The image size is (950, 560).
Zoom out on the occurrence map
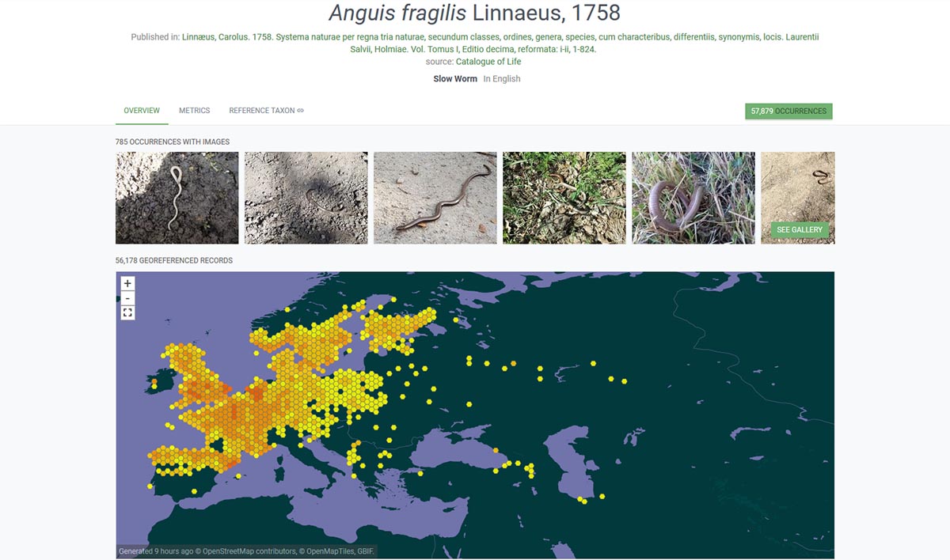127,298
